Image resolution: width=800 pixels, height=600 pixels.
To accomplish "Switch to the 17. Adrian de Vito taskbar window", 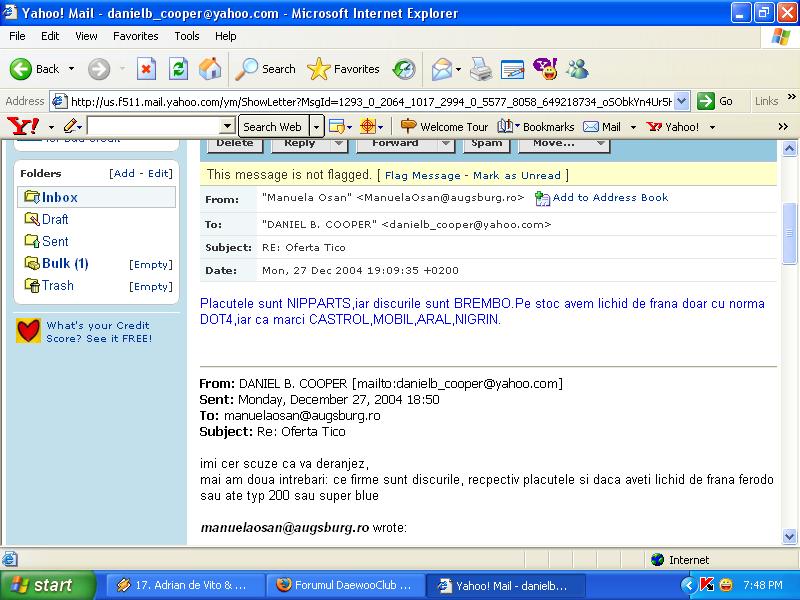I will click(x=185, y=585).
